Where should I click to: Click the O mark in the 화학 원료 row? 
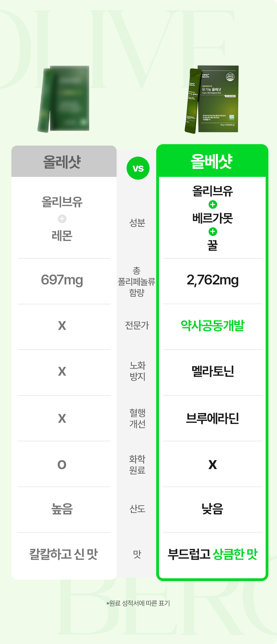pyautogui.click(x=62, y=465)
